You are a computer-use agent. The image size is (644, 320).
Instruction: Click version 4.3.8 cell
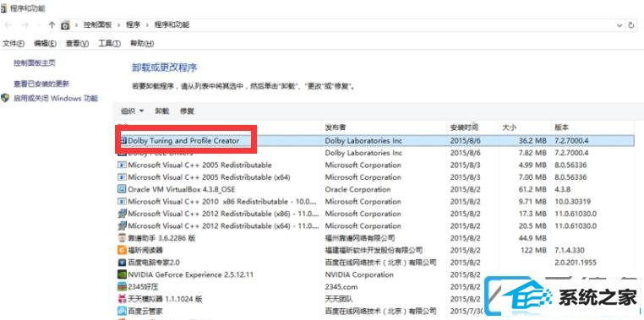tap(564, 189)
